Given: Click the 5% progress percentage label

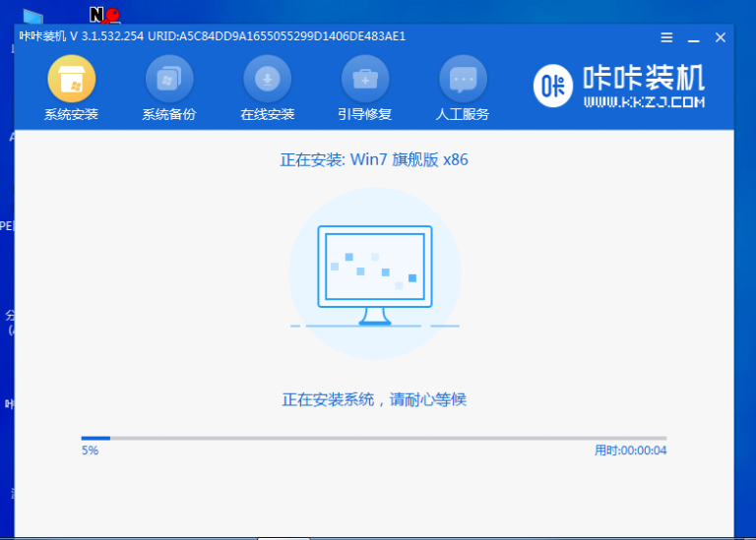Looking at the screenshot, I should tap(90, 450).
